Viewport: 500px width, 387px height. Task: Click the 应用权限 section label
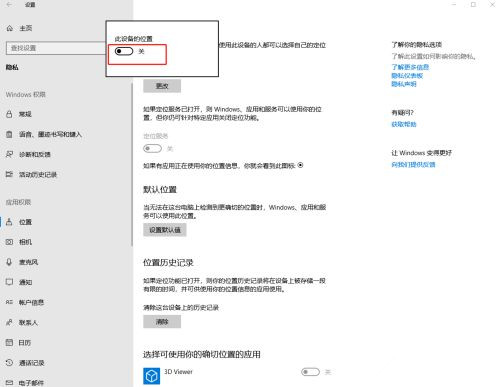pyautogui.click(x=18, y=202)
